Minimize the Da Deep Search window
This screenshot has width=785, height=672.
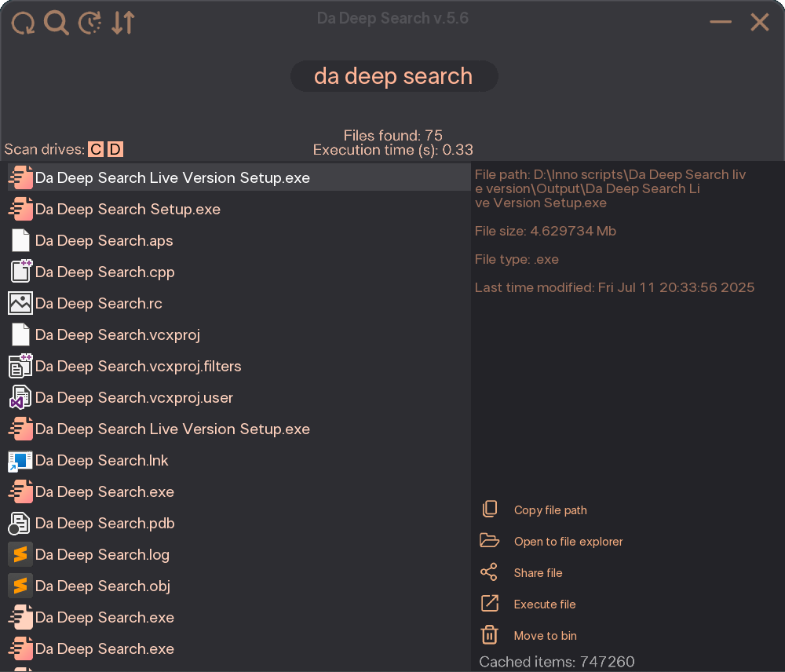(x=721, y=23)
